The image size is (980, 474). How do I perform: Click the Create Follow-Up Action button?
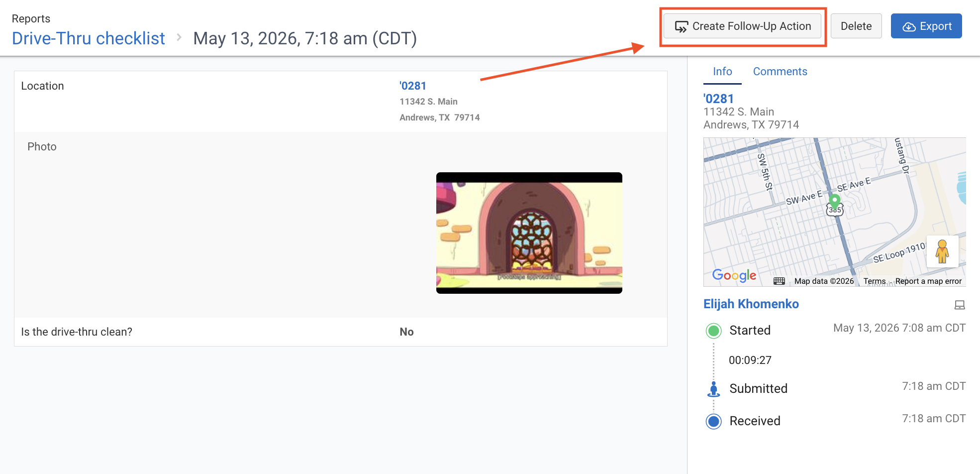pyautogui.click(x=742, y=26)
